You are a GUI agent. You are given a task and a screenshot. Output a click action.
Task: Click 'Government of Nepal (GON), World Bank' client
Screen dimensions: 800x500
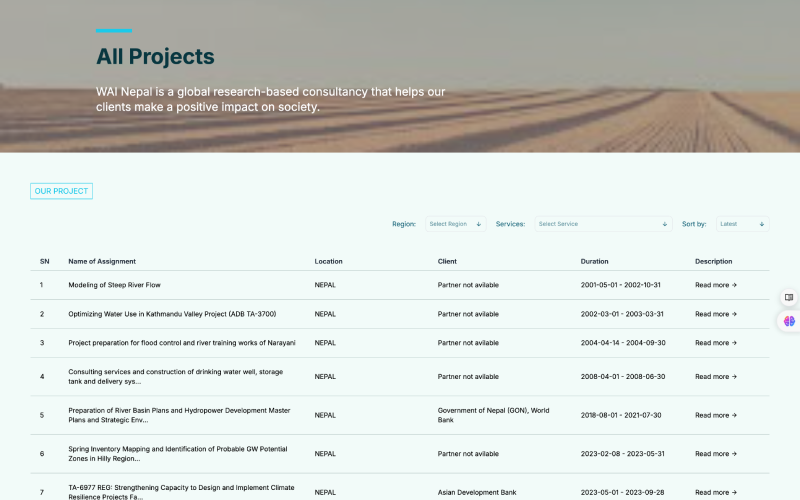493,415
